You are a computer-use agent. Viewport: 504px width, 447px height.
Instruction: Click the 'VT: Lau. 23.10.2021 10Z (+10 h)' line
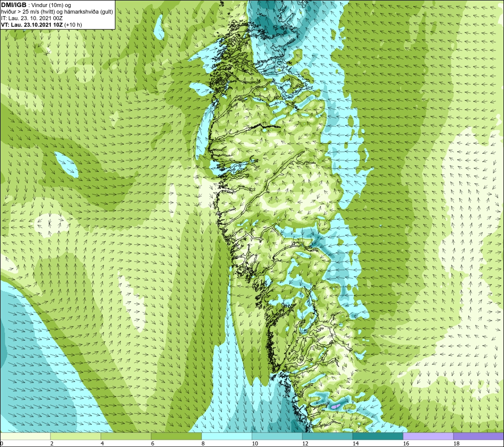click(x=41, y=25)
